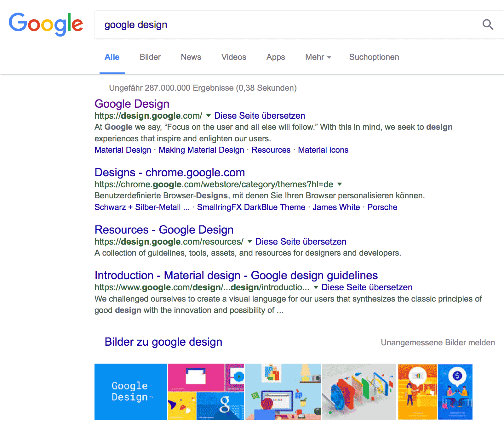504x425 pixels.
Task: Click the Ungefähr 287.000.000 Ergebnisse text
Action: coord(203,88)
